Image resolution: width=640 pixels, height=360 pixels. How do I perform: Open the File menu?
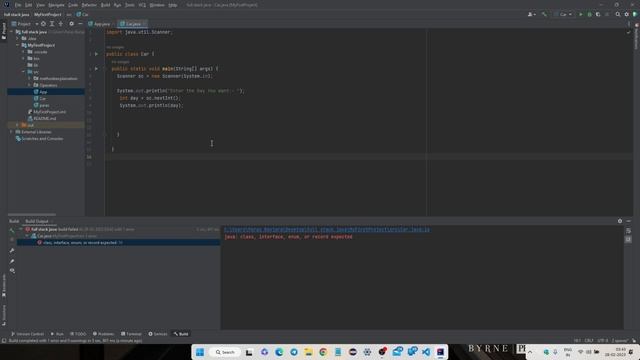click(18, 5)
